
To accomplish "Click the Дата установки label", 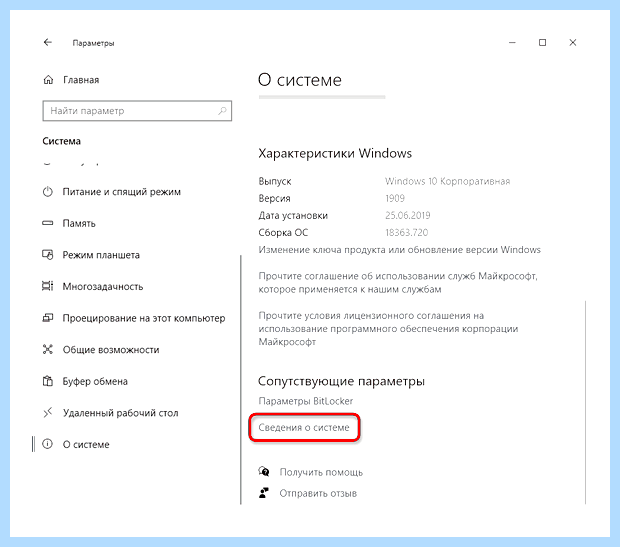I will (x=293, y=216).
